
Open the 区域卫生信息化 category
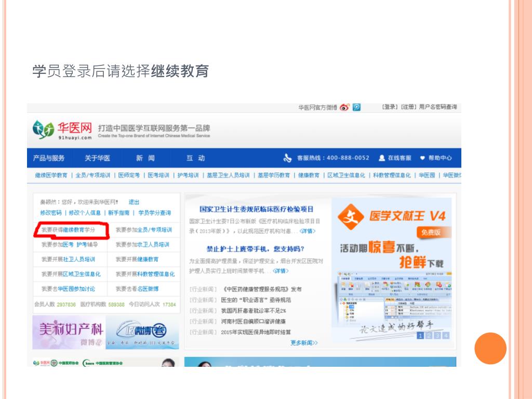tap(346, 175)
